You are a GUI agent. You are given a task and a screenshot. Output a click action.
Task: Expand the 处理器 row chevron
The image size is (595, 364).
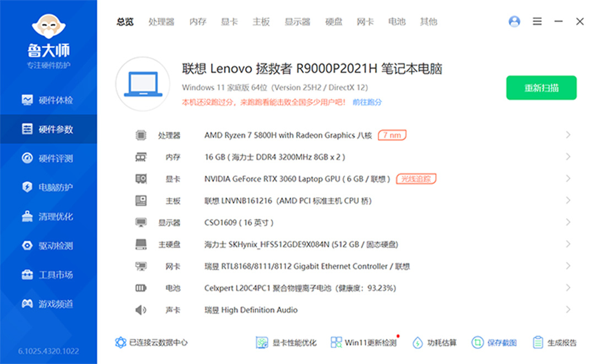[x=567, y=135]
